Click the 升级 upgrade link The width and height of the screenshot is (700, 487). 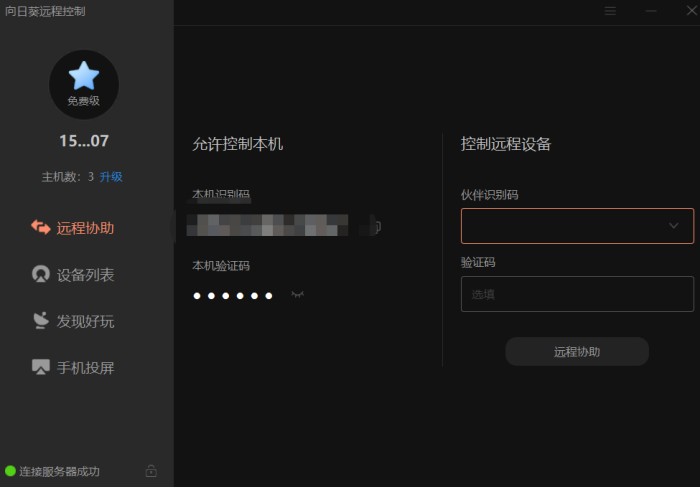point(111,177)
